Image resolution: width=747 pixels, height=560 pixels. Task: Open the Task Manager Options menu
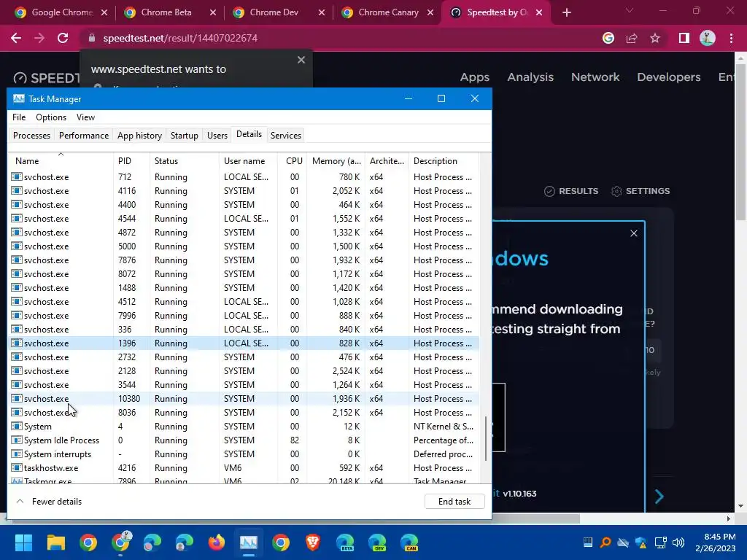[x=51, y=117]
